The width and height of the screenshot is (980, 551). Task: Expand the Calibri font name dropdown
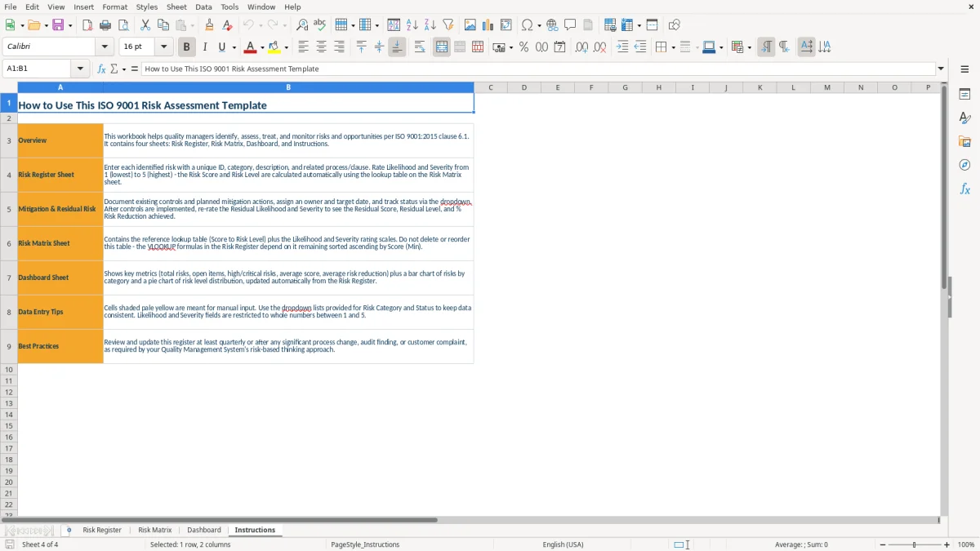(105, 47)
